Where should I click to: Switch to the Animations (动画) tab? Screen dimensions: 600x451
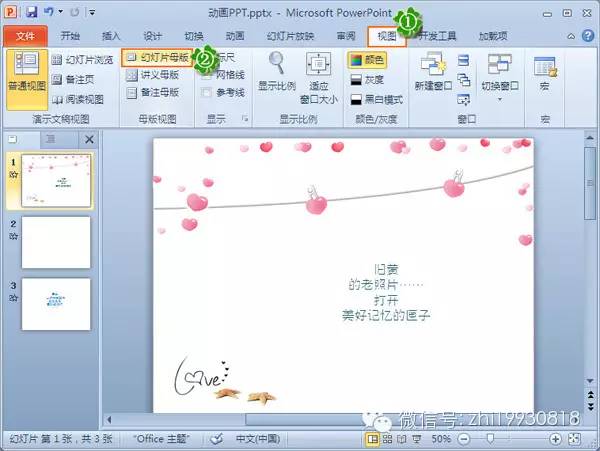pos(235,36)
